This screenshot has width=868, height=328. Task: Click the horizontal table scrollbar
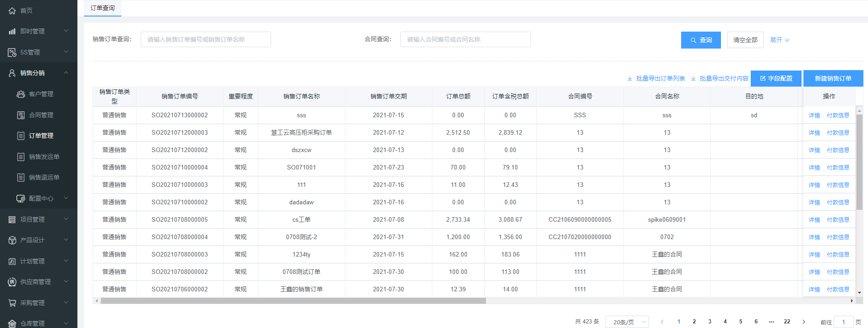(293, 301)
